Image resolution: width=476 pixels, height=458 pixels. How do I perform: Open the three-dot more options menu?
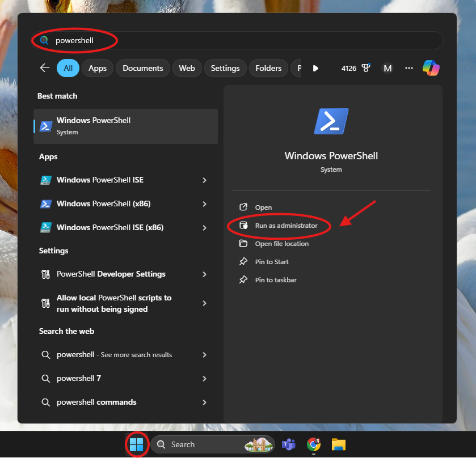[x=409, y=68]
